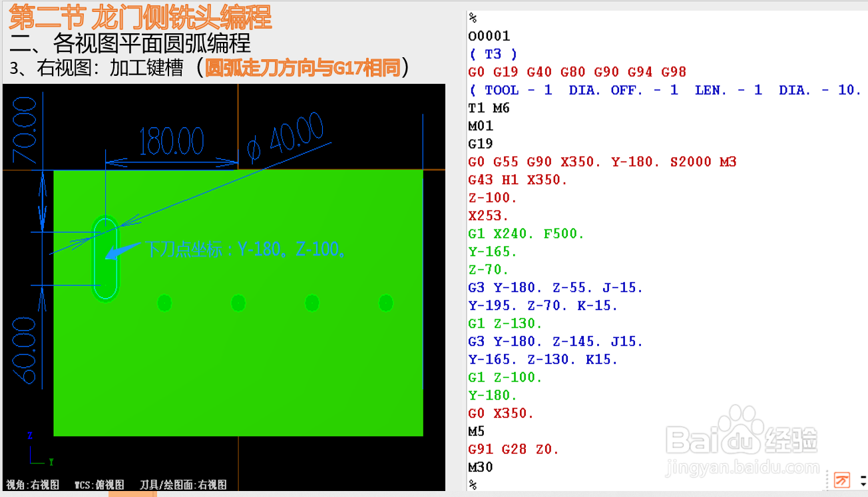The height and width of the screenshot is (497, 868).
Task: Select the line "G91 G28 Z0."
Action: tap(514, 449)
